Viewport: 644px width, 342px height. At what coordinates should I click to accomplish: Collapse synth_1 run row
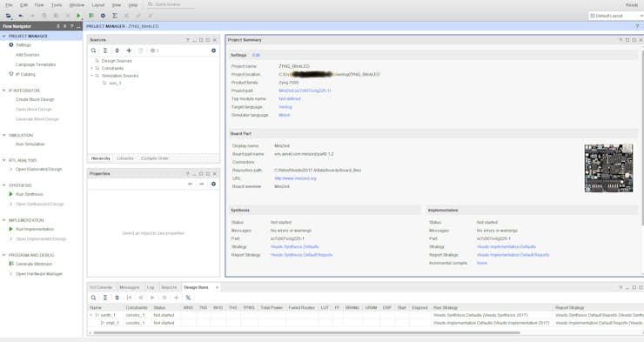91,315
